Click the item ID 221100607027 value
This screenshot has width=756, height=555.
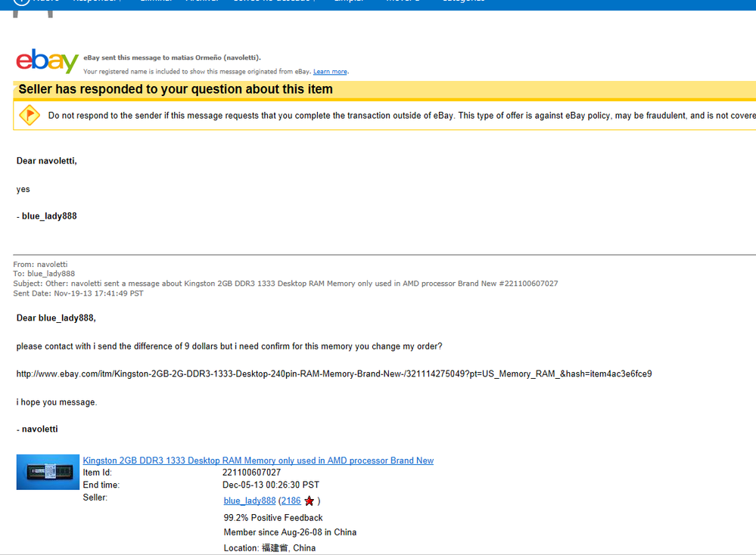252,473
